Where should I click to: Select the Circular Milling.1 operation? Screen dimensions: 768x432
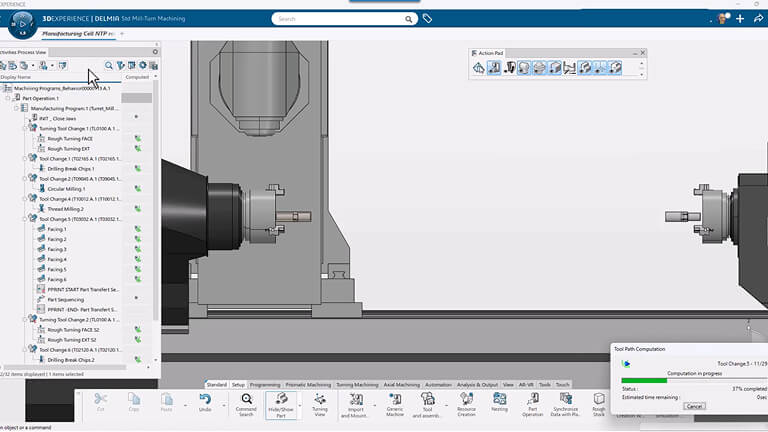pyautogui.click(x=66, y=189)
